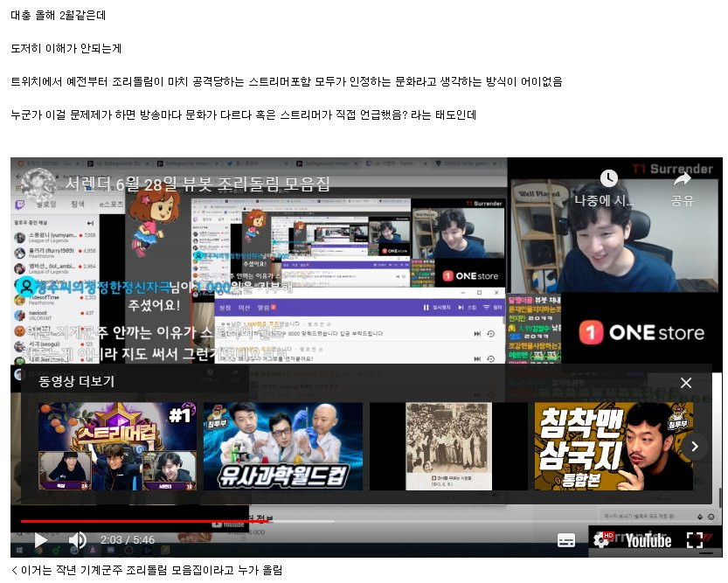Click the 동영상 더보기 heading

click(76, 382)
